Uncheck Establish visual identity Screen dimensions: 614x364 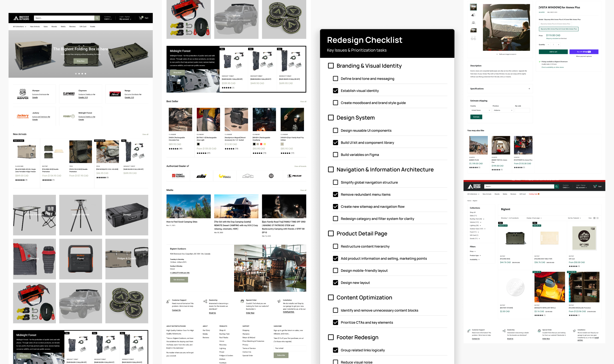(335, 91)
